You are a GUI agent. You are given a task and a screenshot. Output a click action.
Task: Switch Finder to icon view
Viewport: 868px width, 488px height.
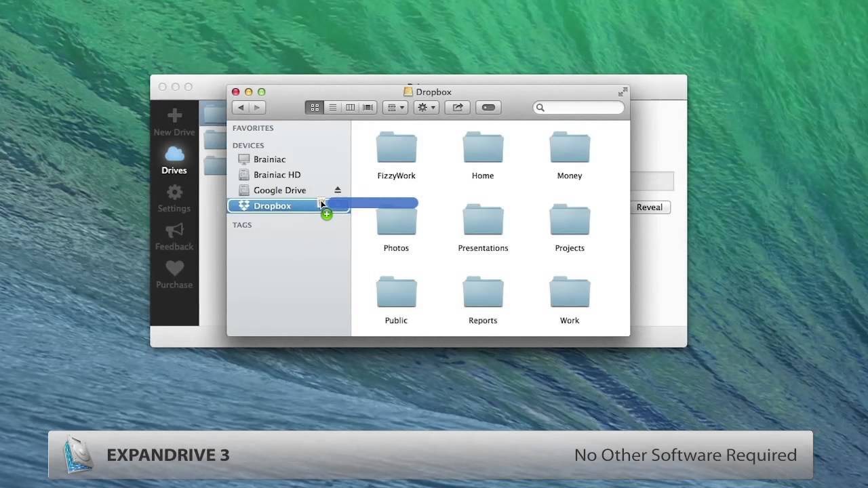tap(315, 107)
